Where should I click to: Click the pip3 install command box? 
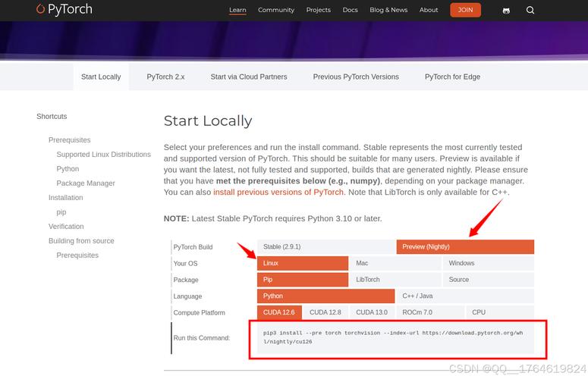coord(392,337)
